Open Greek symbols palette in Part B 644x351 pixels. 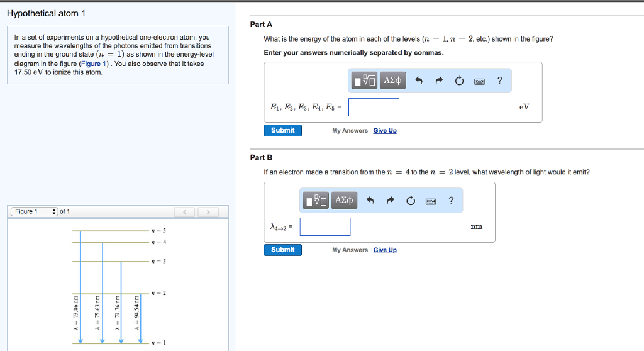[343, 201]
